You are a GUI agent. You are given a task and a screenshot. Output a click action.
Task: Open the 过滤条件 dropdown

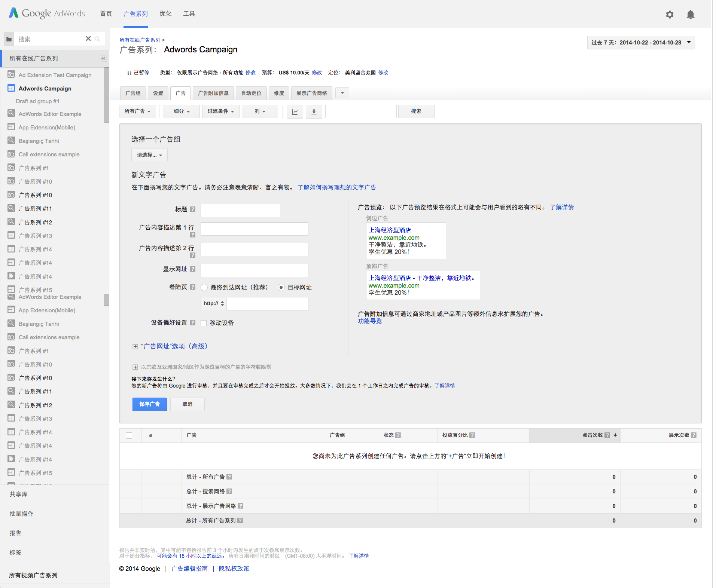point(221,111)
